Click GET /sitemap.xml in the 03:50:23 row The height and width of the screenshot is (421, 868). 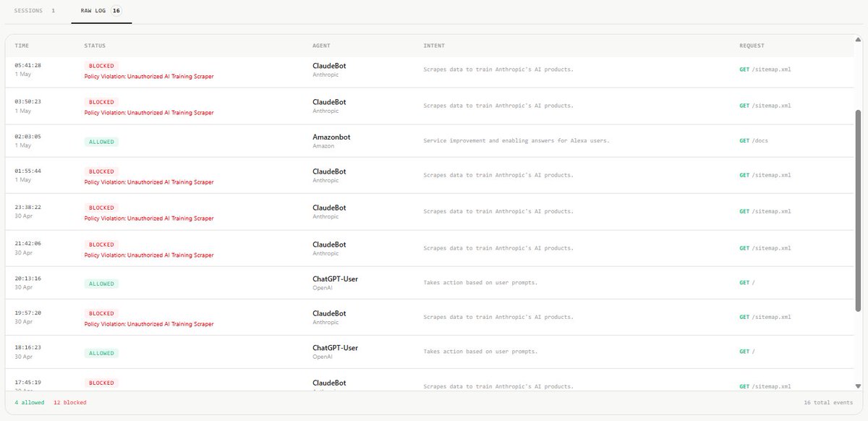765,106
